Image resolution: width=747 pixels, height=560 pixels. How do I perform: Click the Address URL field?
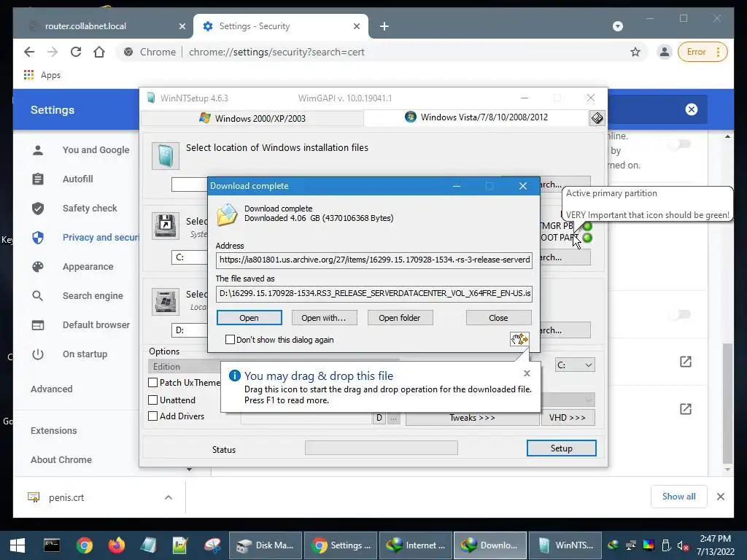click(x=374, y=260)
